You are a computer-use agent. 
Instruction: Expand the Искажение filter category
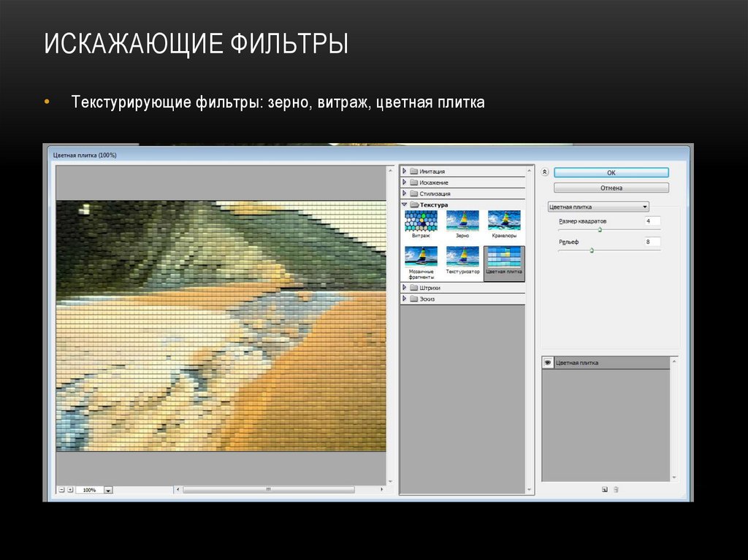click(x=405, y=182)
